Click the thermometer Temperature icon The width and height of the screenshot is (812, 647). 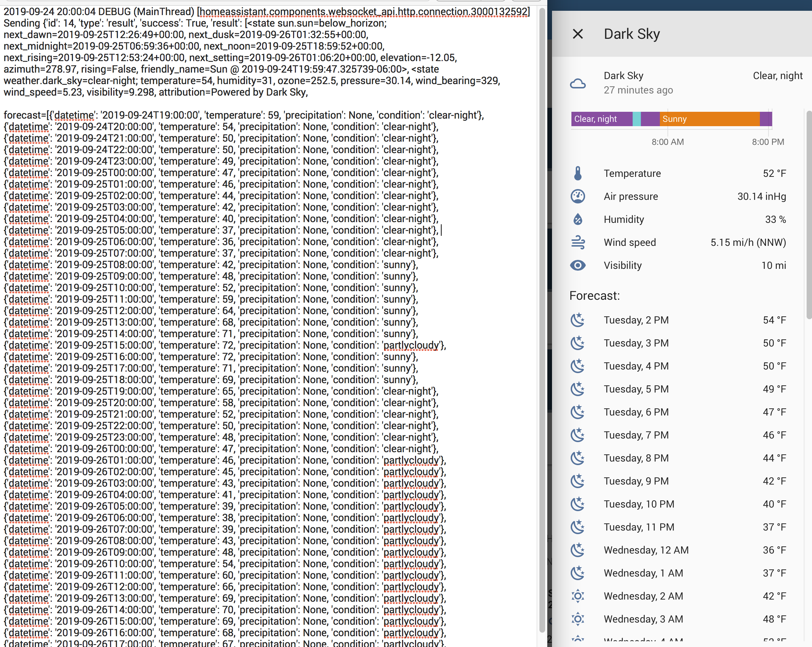tap(578, 174)
